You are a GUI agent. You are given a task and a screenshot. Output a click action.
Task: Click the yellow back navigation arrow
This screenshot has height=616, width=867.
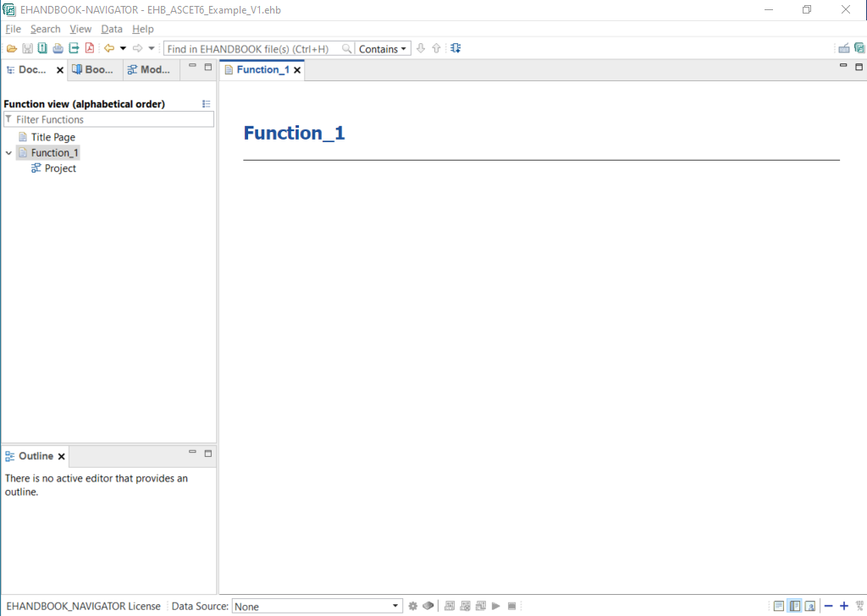[x=108, y=49]
